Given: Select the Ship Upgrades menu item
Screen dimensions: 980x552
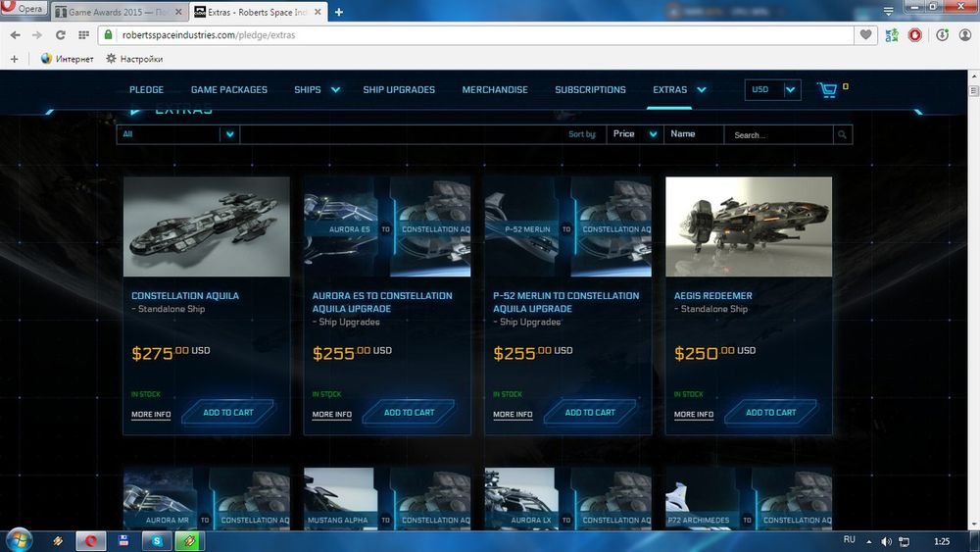Looking at the screenshot, I should click(399, 90).
